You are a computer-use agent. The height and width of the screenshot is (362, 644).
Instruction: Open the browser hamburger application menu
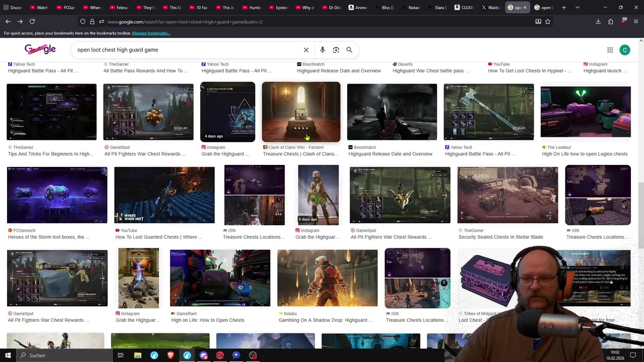pos(636,22)
